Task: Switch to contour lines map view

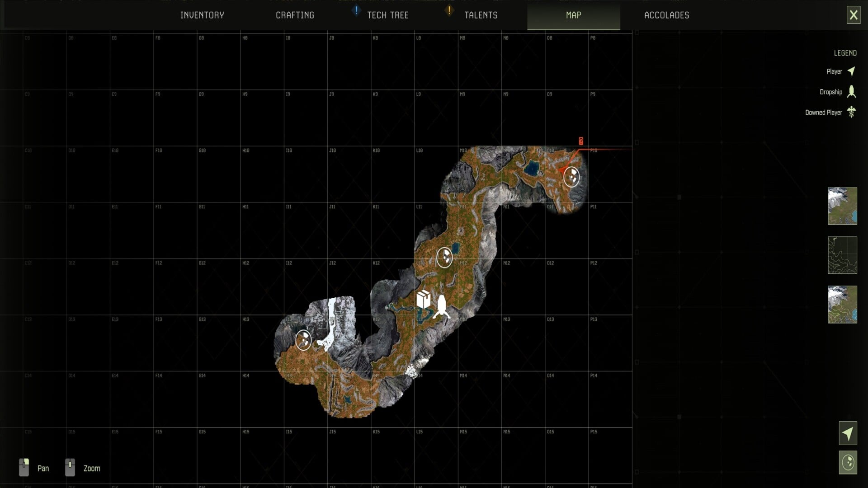Action: click(842, 255)
